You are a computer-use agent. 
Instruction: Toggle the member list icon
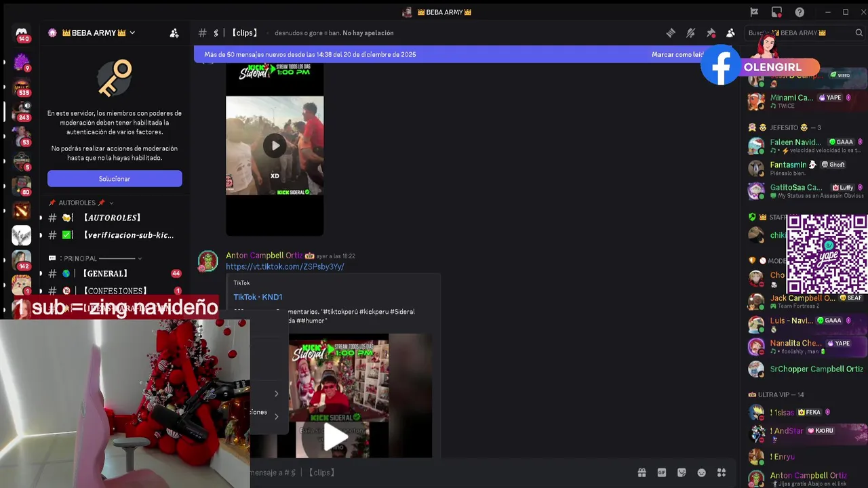730,33
